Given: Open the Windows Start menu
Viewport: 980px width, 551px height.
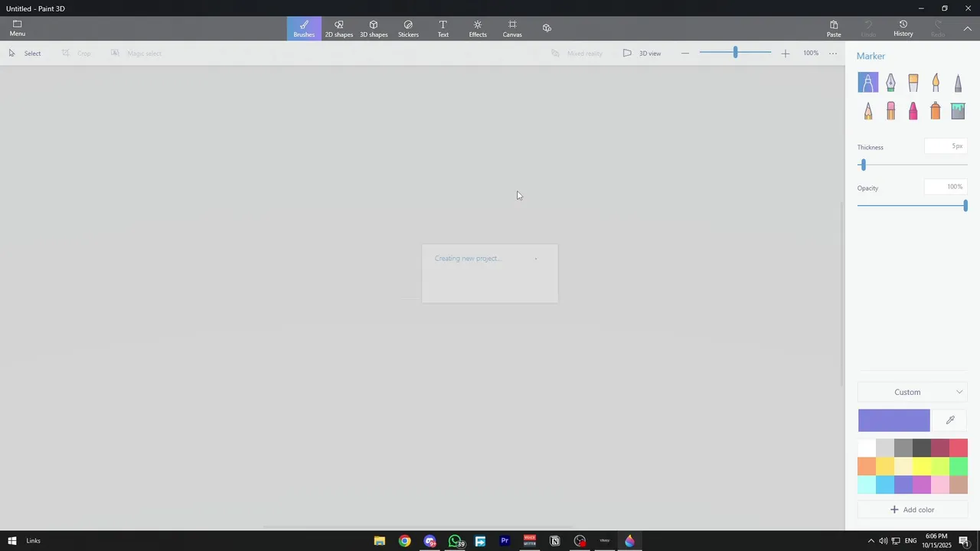Looking at the screenshot, I should (12, 541).
